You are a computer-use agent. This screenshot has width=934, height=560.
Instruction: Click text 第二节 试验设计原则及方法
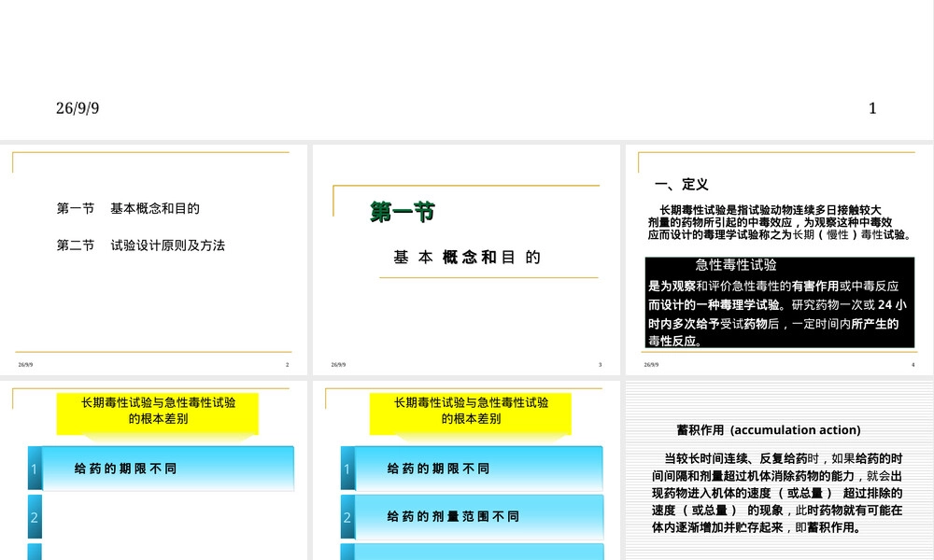click(x=141, y=245)
